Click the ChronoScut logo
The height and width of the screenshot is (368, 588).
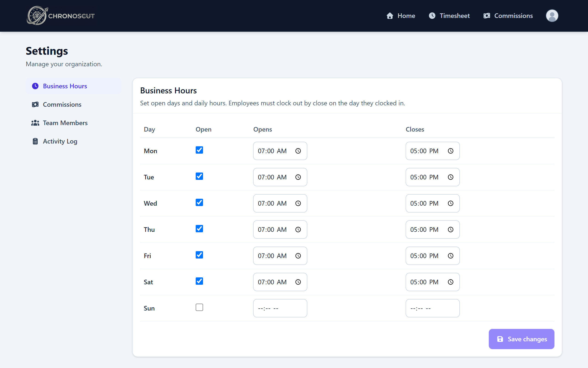click(x=60, y=16)
